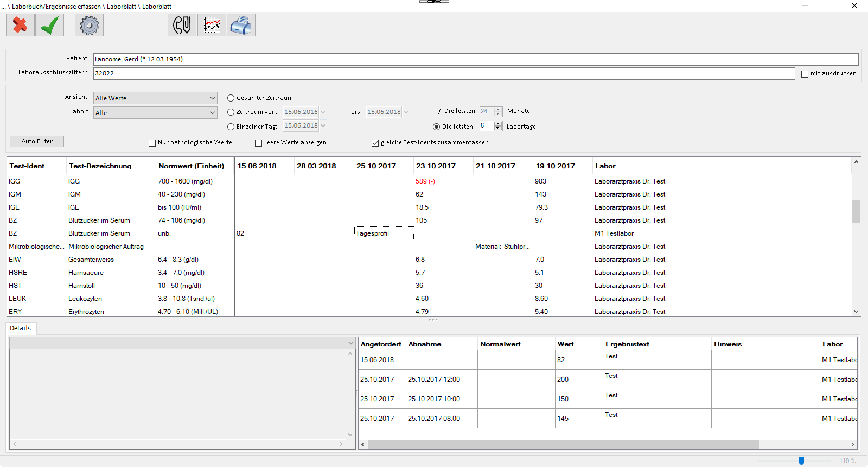Image resolution: width=868 pixels, height=467 pixels.
Task: Enable 'Nur pathologische Werte' checkbox
Action: [x=152, y=143]
